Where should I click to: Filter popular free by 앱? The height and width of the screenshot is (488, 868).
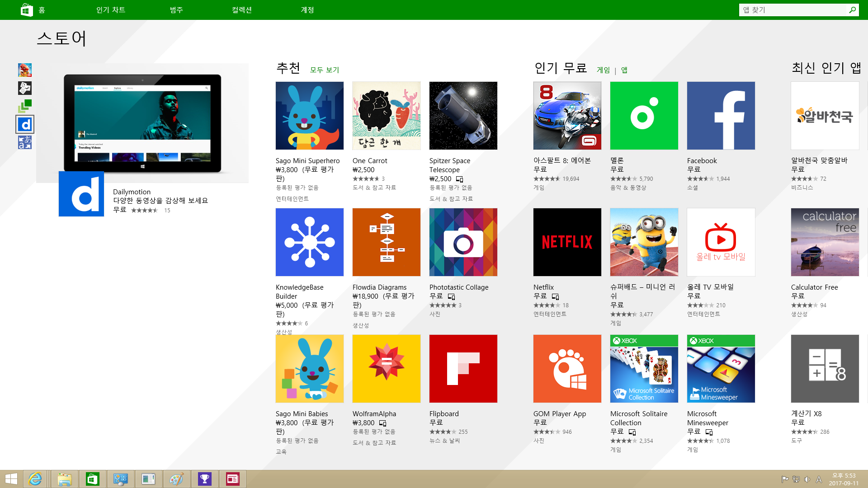[x=624, y=70]
